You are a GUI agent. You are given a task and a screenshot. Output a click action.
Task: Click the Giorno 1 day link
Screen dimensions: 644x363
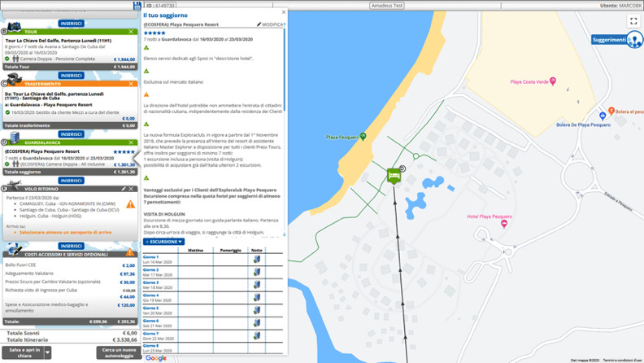(150, 257)
